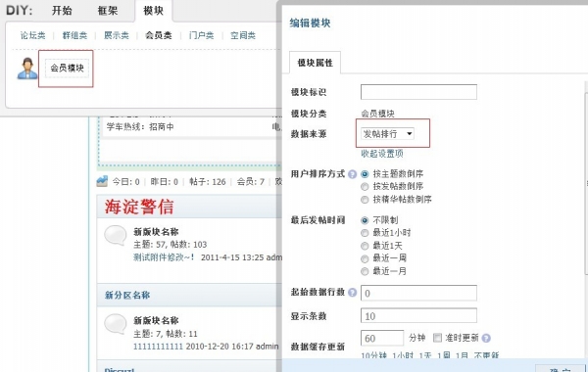
Task: Choose 群组类 module category
Action: coord(74,35)
